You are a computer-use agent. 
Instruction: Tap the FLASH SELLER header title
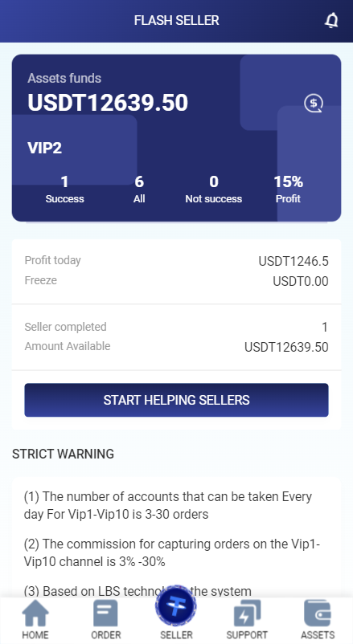[177, 20]
